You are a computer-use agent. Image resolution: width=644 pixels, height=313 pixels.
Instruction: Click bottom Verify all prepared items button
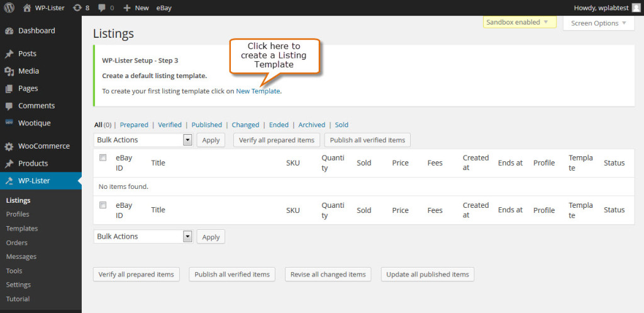tap(136, 275)
